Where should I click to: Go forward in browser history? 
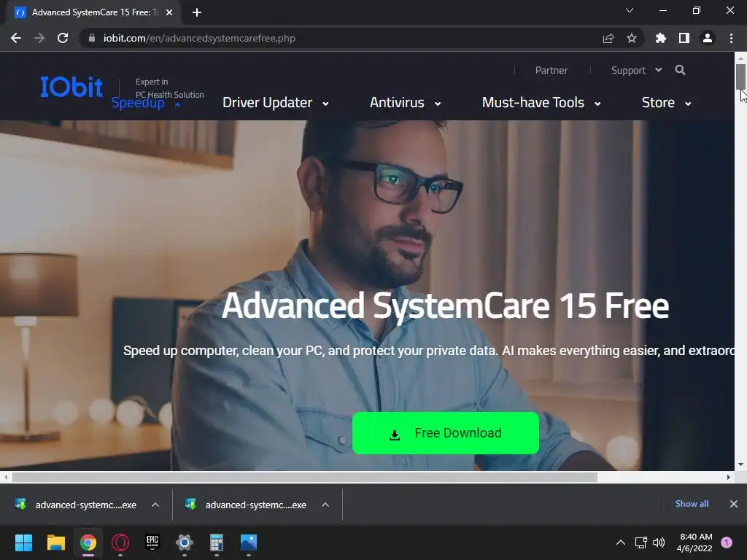pyautogui.click(x=39, y=38)
